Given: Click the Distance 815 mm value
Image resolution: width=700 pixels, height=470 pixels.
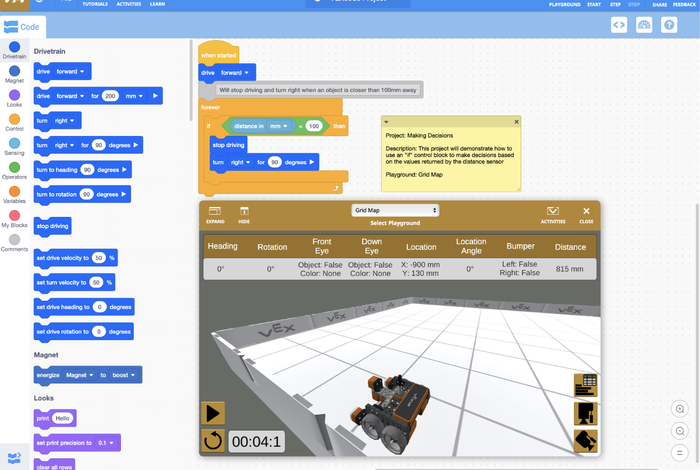Looking at the screenshot, I should point(569,269).
